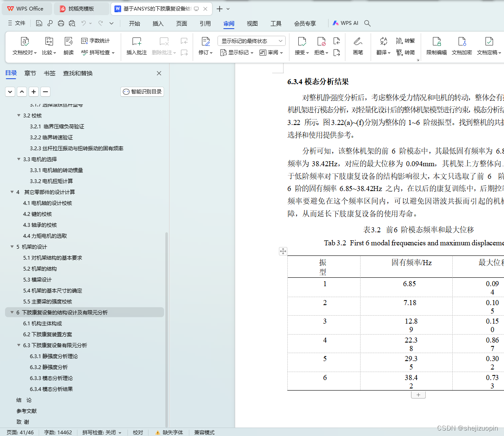This screenshot has width=504, height=436.
Task: Convert text with 转繁 button
Action: point(405,41)
